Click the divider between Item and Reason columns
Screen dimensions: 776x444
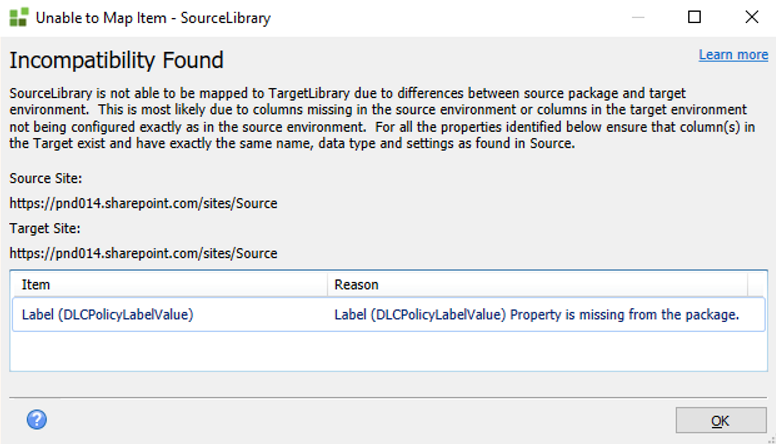point(327,285)
